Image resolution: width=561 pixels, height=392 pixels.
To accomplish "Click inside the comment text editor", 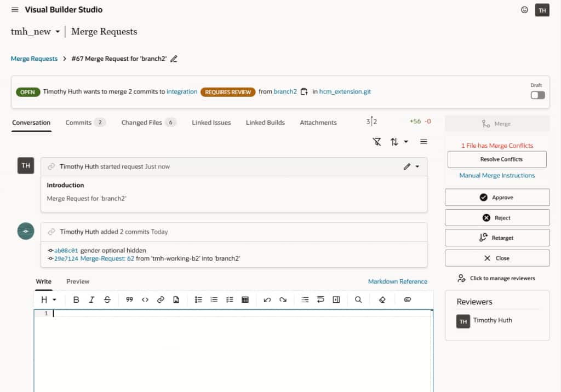I will pyautogui.click(x=233, y=350).
